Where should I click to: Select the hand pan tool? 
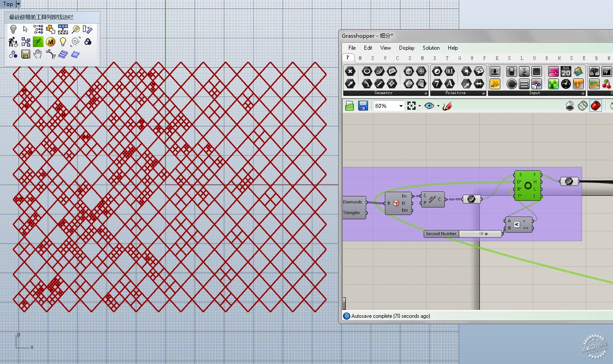38,54
